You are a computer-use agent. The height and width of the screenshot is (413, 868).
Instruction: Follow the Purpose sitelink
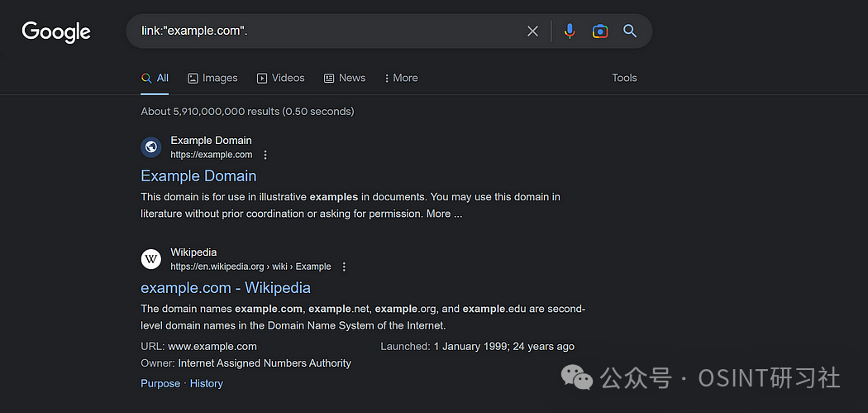[x=160, y=384]
